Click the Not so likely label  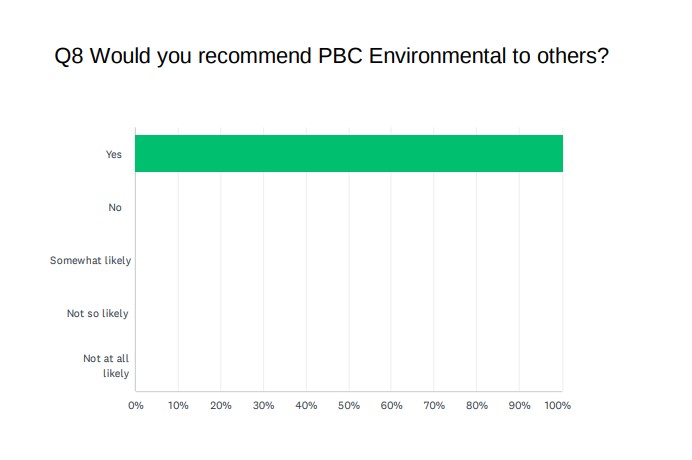[98, 313]
